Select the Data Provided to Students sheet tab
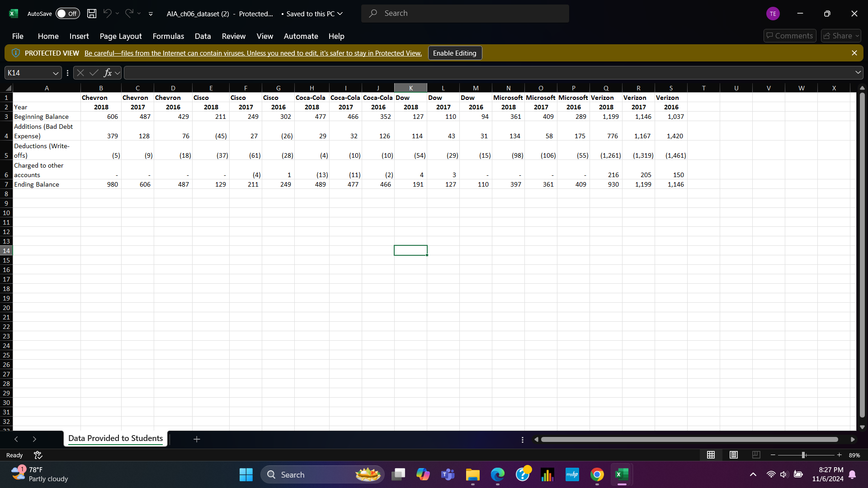Screen dimensions: 868x488 point(115,438)
